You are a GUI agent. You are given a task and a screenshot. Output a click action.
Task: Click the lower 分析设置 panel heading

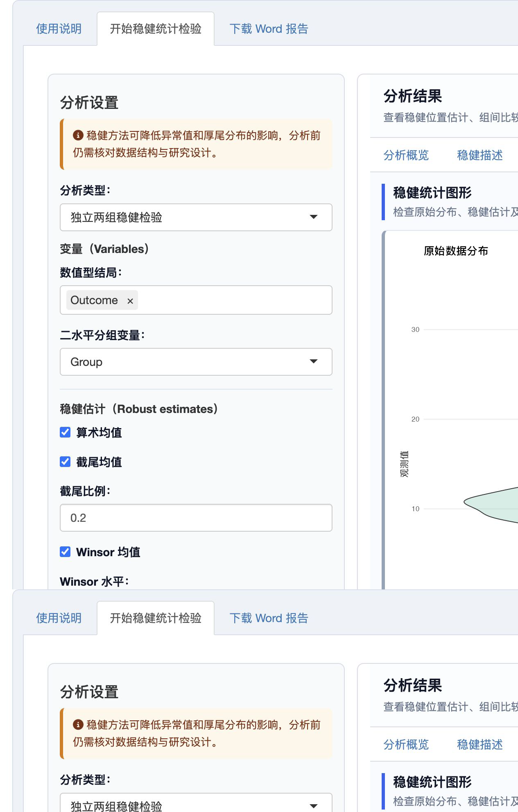click(x=89, y=692)
